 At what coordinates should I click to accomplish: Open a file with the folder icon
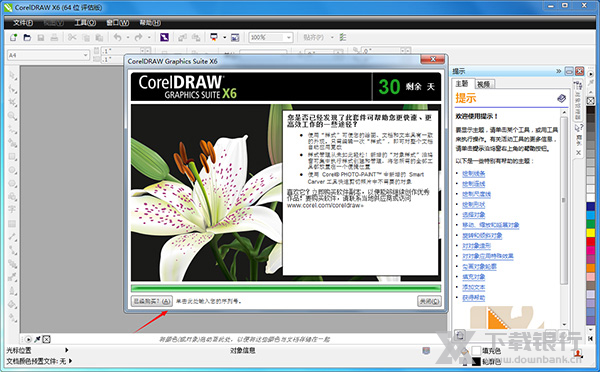[x=27, y=38]
